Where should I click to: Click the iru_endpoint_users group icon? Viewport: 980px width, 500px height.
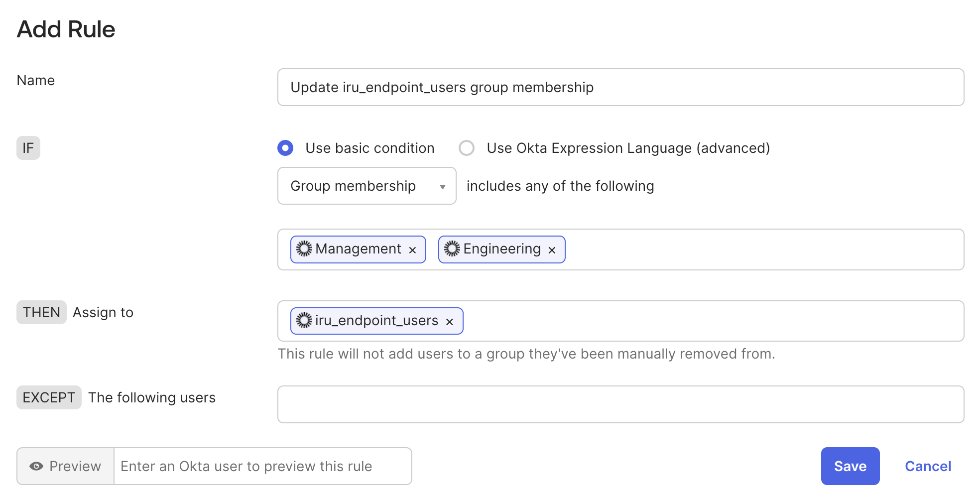[x=304, y=320]
